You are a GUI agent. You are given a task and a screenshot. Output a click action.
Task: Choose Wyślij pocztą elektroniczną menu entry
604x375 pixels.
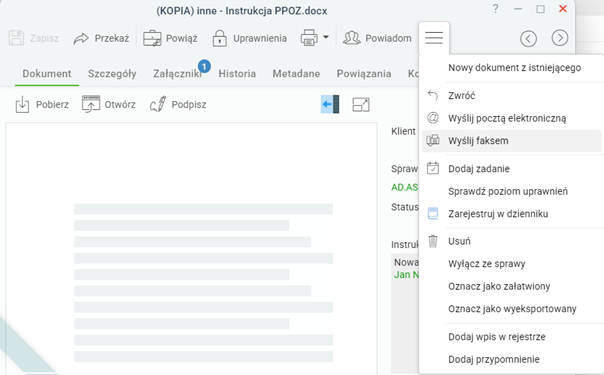pyautogui.click(x=507, y=118)
